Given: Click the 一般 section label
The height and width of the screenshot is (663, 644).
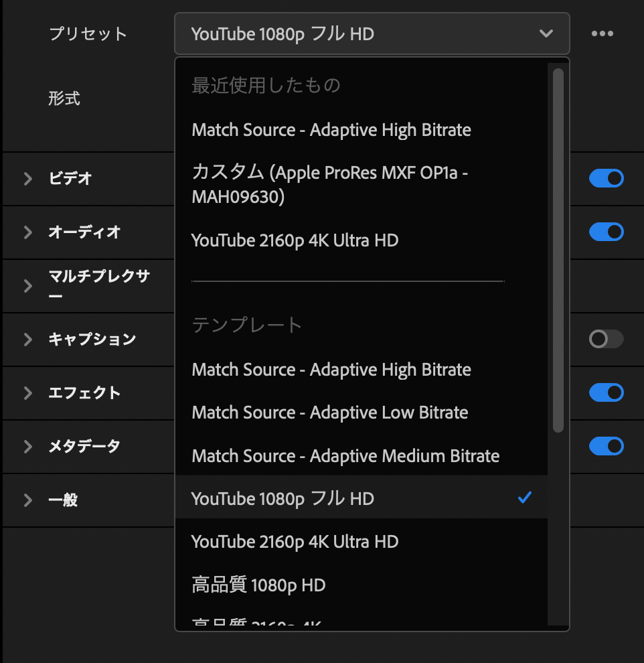Looking at the screenshot, I should tap(63, 500).
